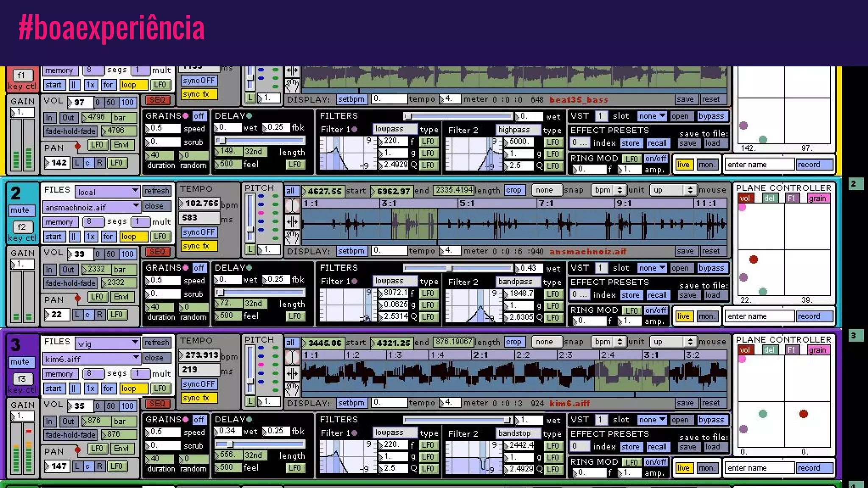Click the zoom arrows tool in track 2

point(292,222)
